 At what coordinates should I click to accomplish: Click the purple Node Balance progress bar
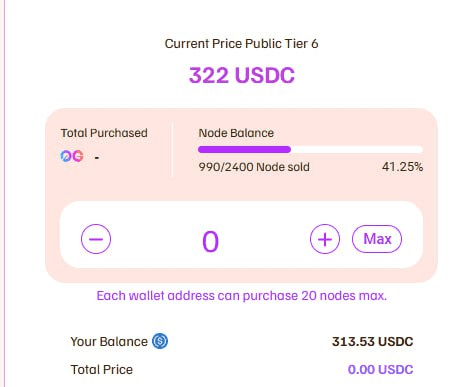(x=244, y=149)
